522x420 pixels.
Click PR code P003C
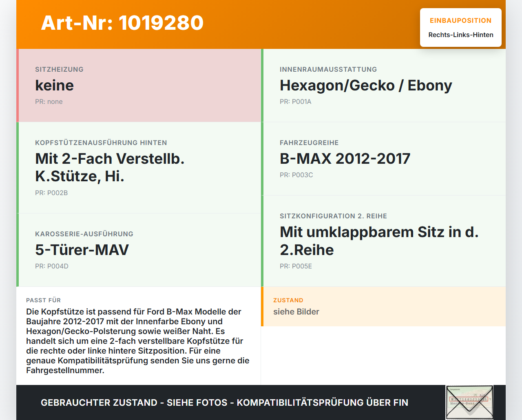click(296, 175)
